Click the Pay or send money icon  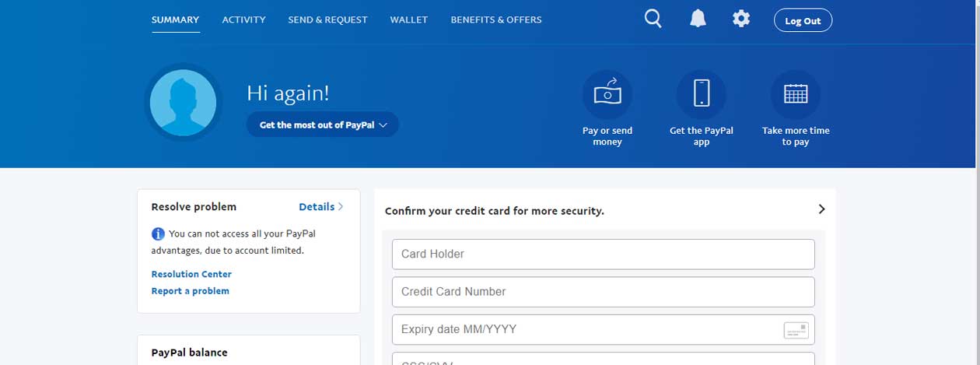607,94
